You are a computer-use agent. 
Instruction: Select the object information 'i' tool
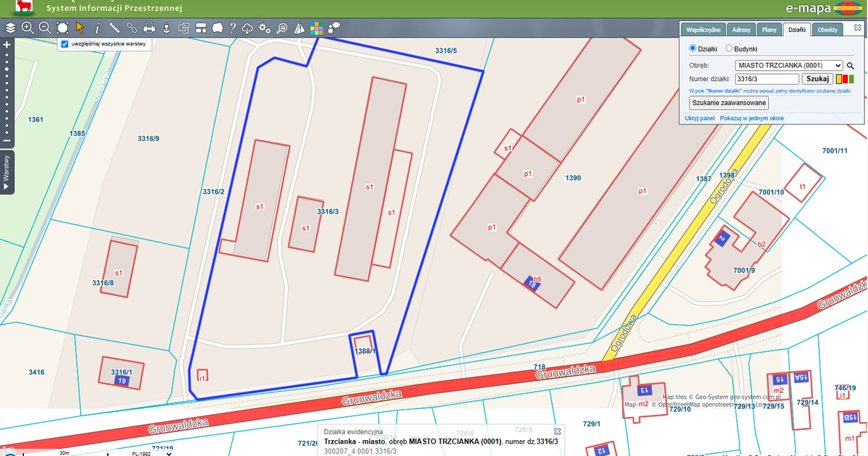[x=97, y=28]
